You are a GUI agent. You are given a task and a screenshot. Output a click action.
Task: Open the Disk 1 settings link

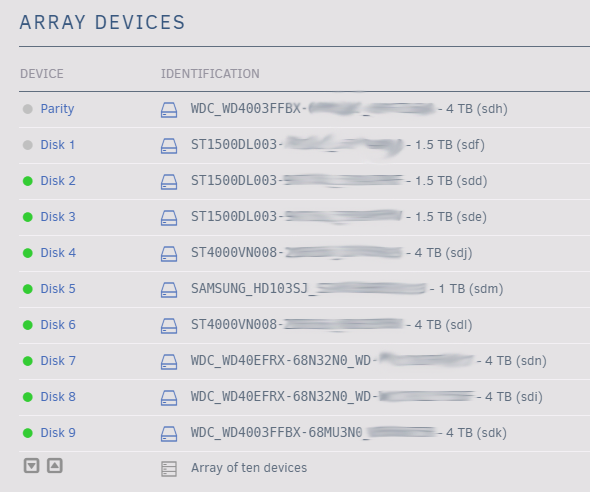pyautogui.click(x=58, y=145)
